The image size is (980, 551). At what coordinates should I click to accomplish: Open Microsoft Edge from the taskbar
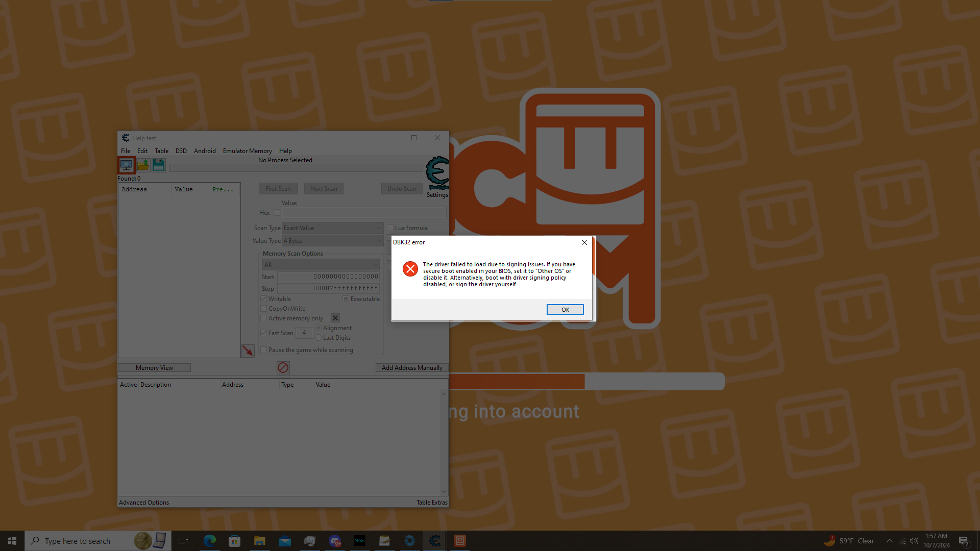click(x=209, y=541)
